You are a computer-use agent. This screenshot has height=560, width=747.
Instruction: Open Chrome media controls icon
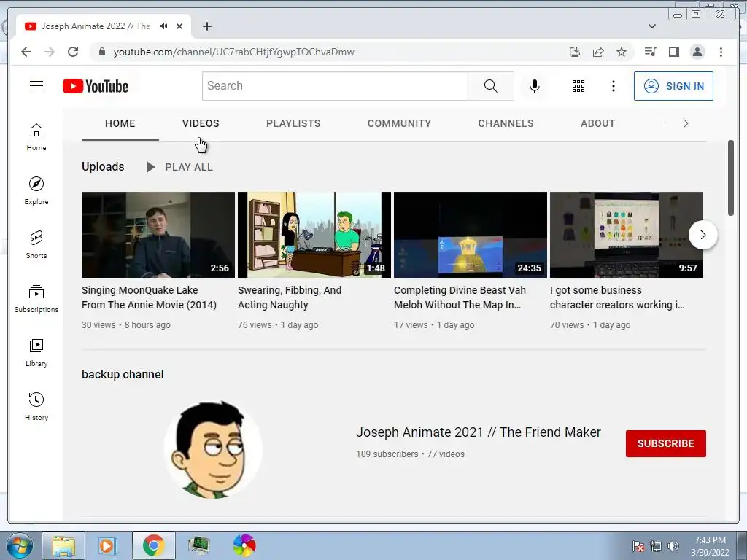pyautogui.click(x=650, y=52)
